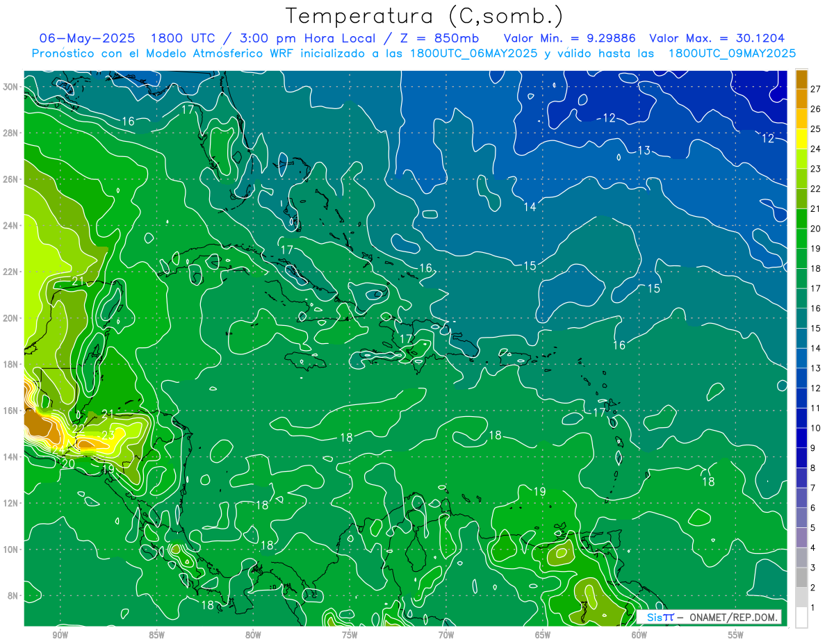Screen dimensions: 834x644
Task: Click the longitude axis label 80W
Action: click(254, 635)
